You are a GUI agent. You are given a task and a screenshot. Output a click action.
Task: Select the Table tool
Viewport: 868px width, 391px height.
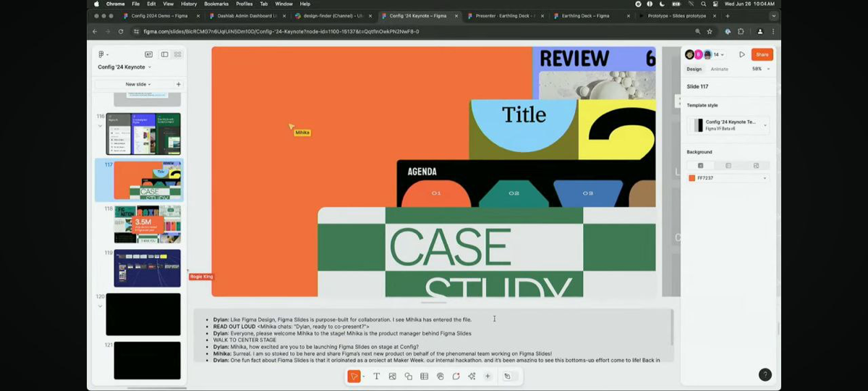tap(424, 377)
